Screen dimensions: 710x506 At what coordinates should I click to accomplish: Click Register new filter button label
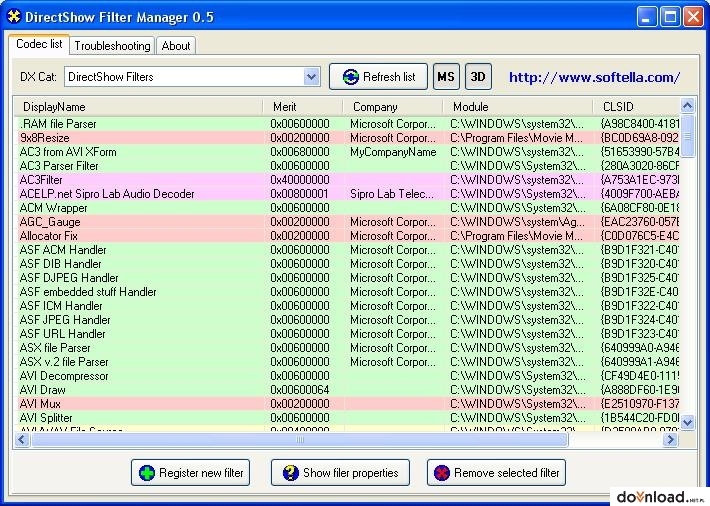point(201,473)
